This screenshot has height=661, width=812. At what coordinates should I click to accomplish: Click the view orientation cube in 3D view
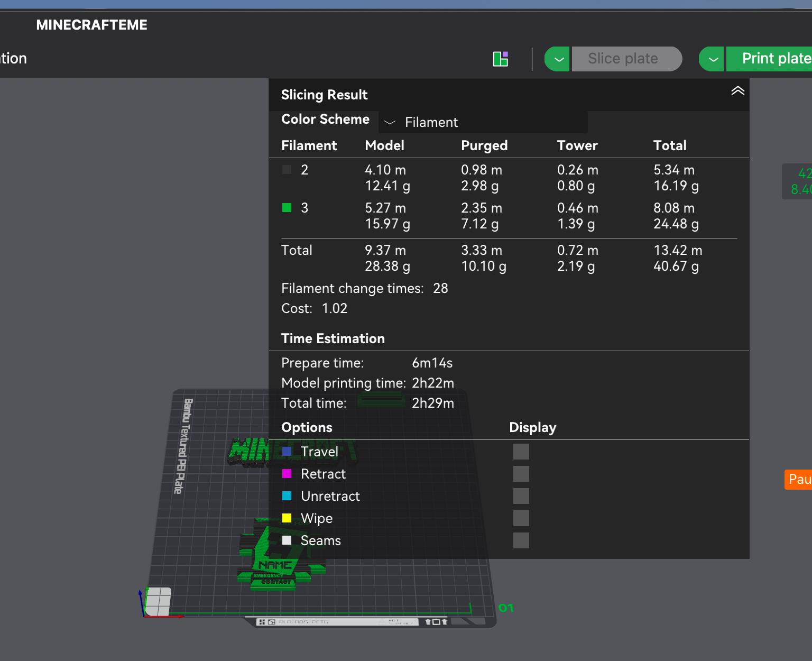click(158, 602)
